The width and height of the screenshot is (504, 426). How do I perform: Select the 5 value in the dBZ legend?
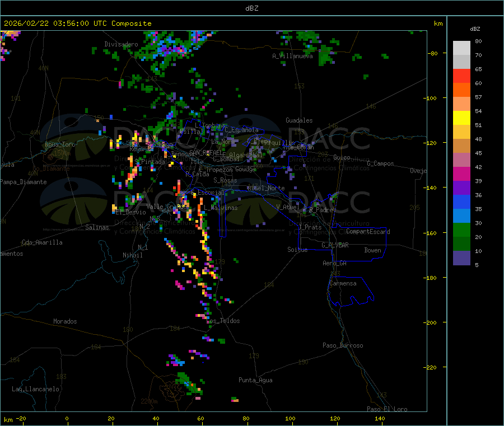[x=477, y=265]
